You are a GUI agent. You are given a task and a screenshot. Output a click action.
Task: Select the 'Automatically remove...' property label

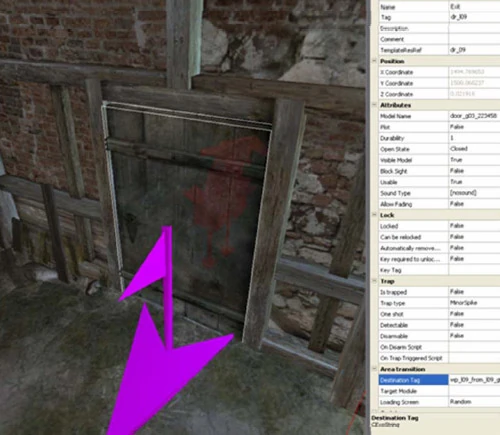pos(410,248)
